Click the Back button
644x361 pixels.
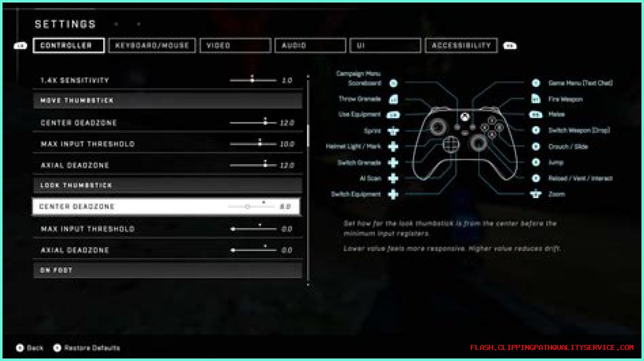point(30,348)
